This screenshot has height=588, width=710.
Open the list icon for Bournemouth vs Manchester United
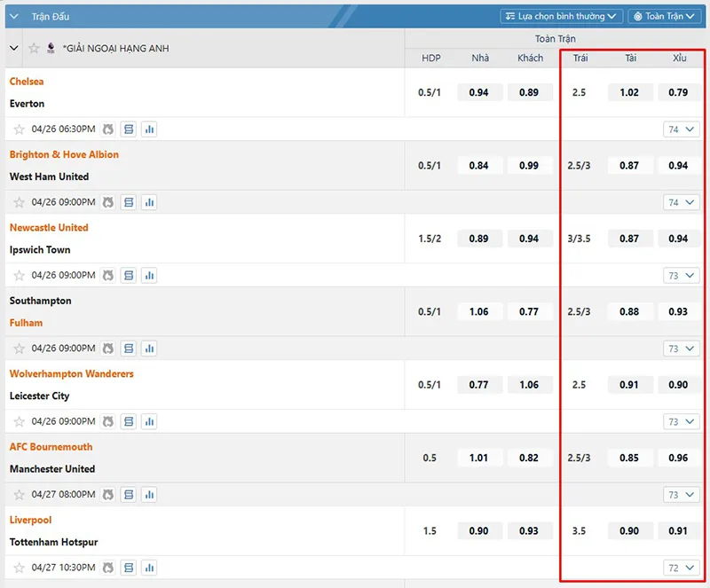tap(129, 495)
